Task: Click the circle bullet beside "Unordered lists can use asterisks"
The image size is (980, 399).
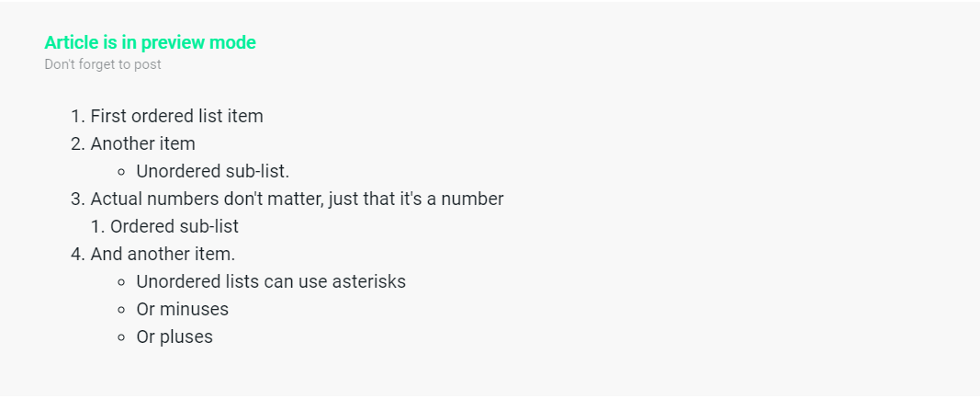Action: pyautogui.click(x=121, y=282)
